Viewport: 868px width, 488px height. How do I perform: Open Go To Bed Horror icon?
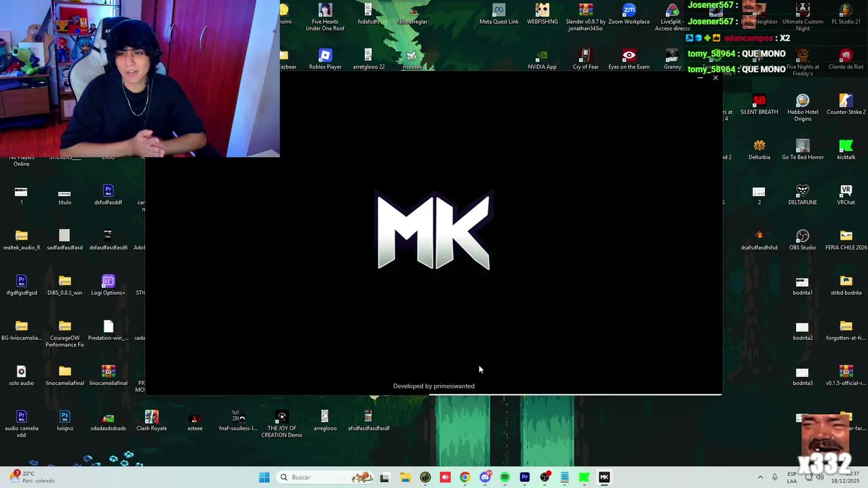tap(802, 149)
